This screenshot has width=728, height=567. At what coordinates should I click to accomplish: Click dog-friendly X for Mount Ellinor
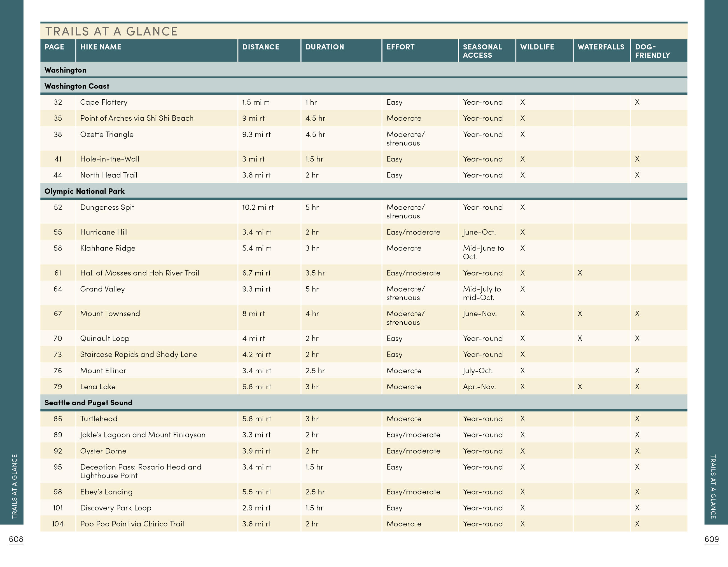pos(637,371)
